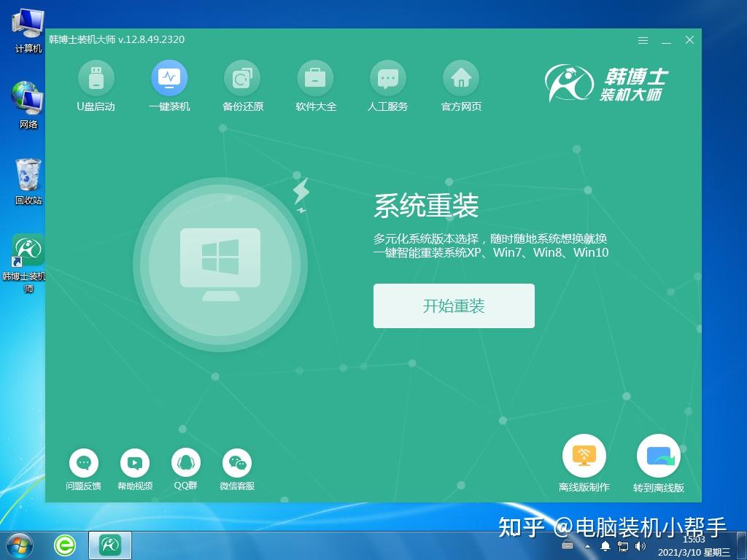
Task: Open the U盘启动 tool
Action: (x=96, y=86)
